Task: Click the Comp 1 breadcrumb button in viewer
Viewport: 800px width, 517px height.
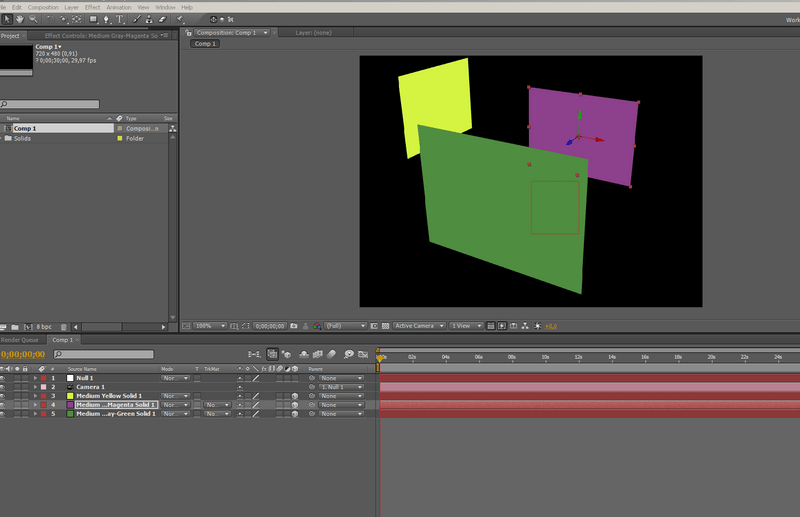Action: 205,44
